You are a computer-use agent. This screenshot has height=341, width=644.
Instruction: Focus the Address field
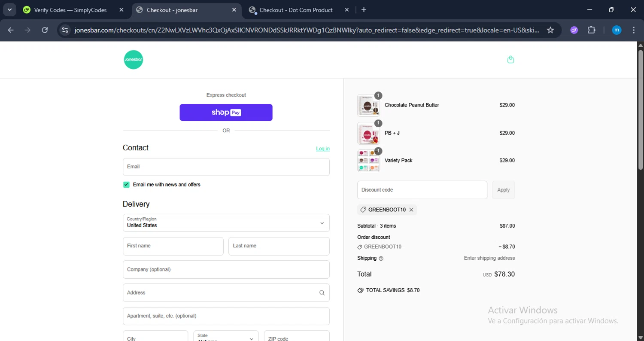point(226,293)
